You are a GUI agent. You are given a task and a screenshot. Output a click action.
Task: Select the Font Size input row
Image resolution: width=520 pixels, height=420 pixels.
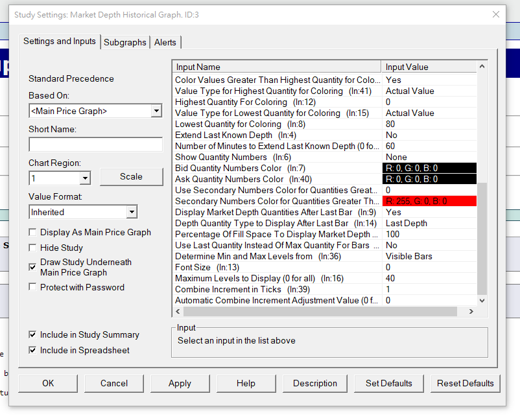coord(325,267)
